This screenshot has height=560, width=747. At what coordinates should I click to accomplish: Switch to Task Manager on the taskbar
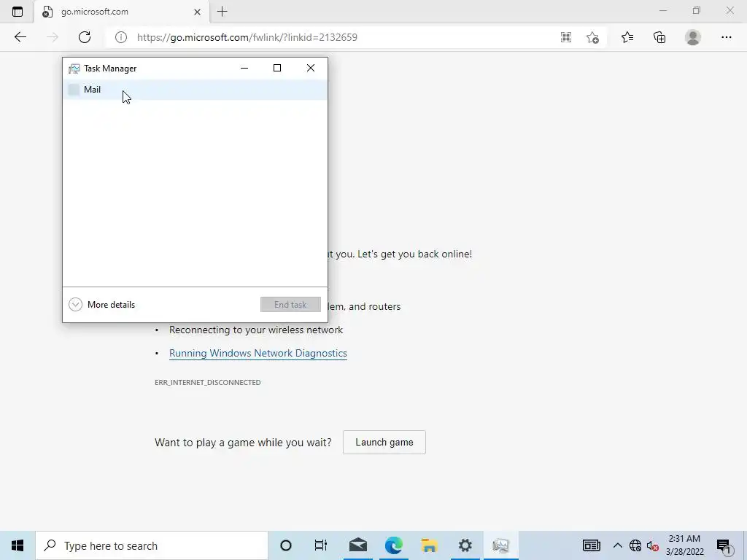500,545
